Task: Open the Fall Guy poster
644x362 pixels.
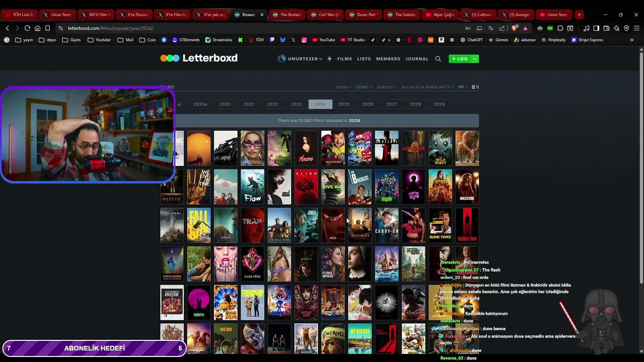Action: point(199,225)
